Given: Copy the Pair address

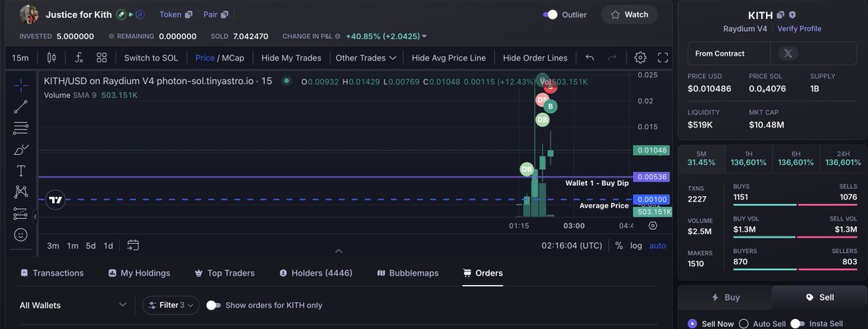Looking at the screenshot, I should 225,14.
